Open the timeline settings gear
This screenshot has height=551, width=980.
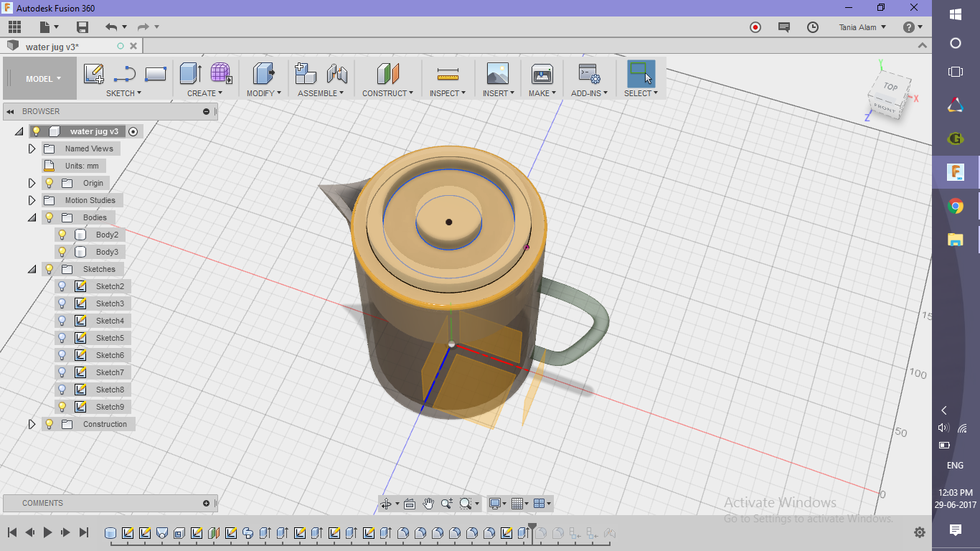[x=920, y=532]
